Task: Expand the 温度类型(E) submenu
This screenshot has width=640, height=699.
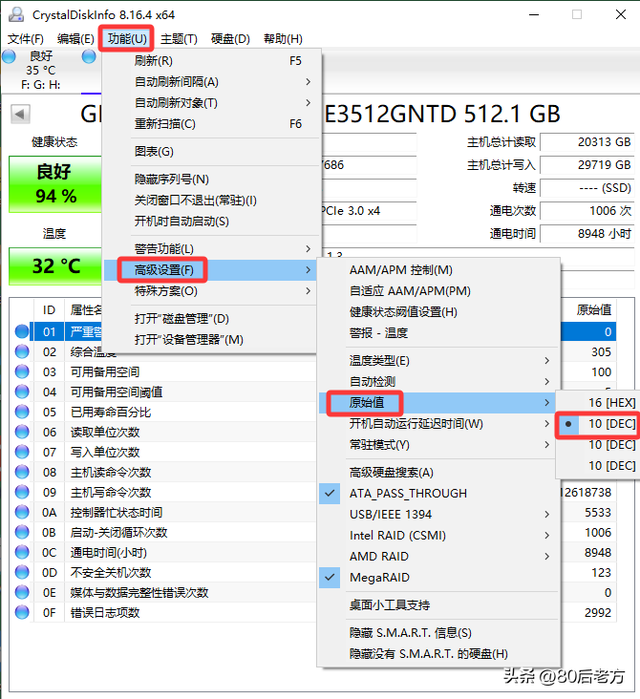Action: 439,360
